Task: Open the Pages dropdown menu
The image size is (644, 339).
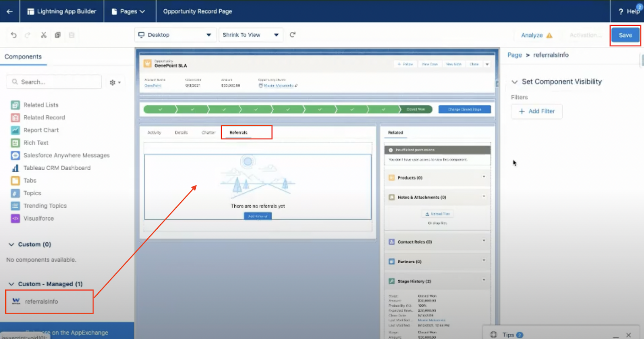Action: pyautogui.click(x=128, y=11)
